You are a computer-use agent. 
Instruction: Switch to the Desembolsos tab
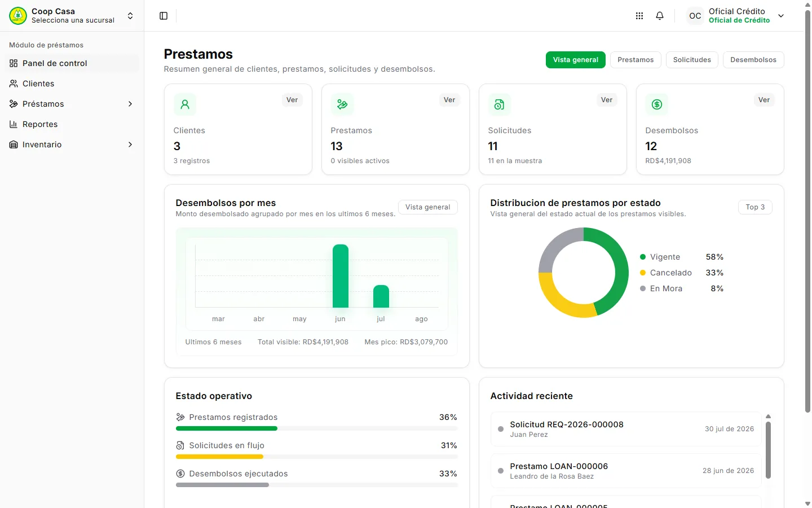(753, 60)
